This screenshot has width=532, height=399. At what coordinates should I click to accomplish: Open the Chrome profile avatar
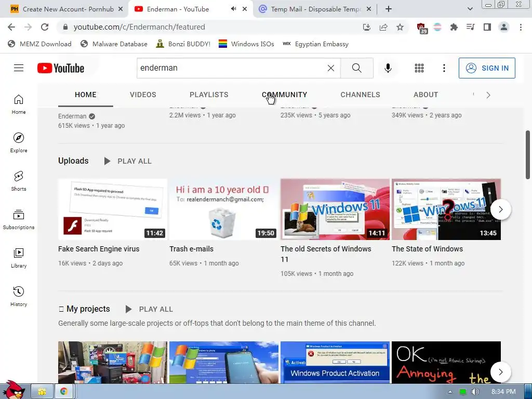coord(504,27)
